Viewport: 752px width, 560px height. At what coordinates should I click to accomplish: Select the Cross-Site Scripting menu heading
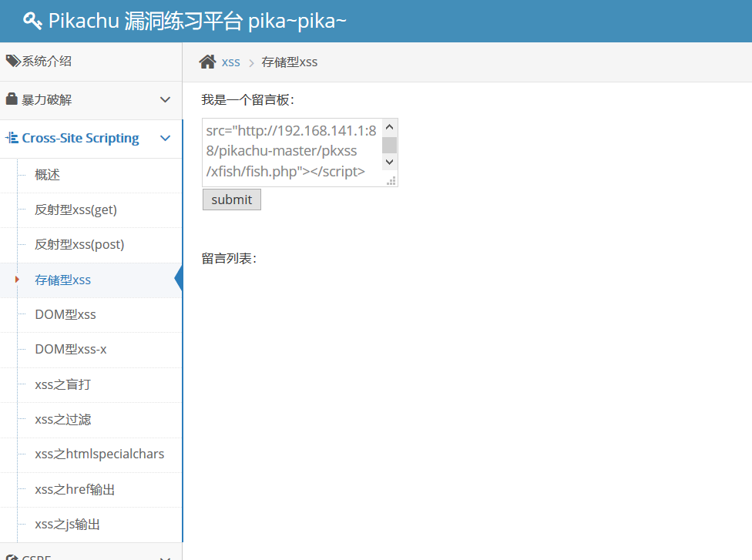(x=91, y=139)
